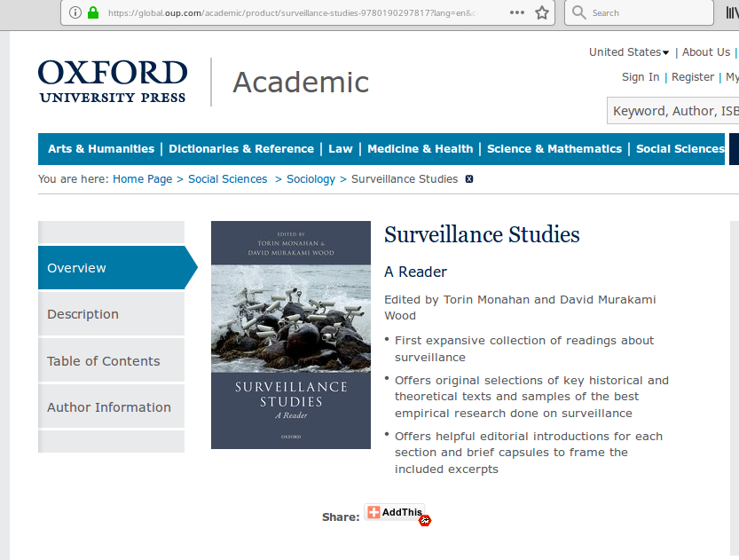Click the Academic site heading
Screen dimensions: 739x560
tap(301, 82)
